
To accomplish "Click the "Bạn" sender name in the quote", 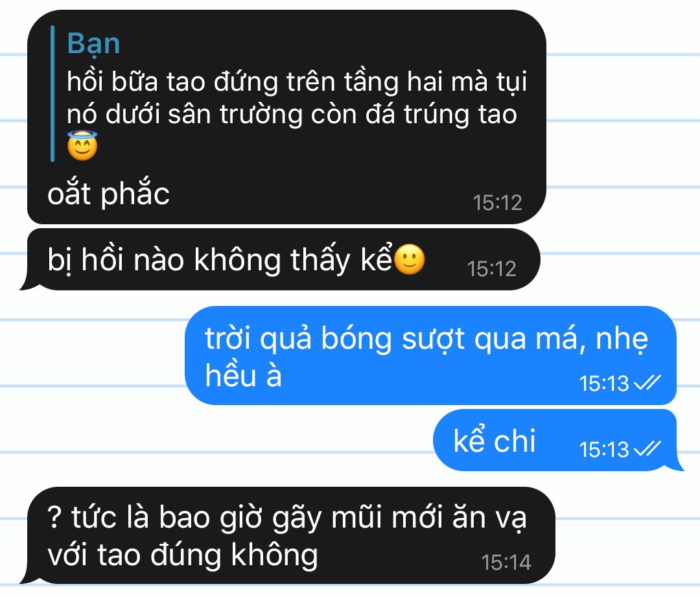I will point(93,45).
